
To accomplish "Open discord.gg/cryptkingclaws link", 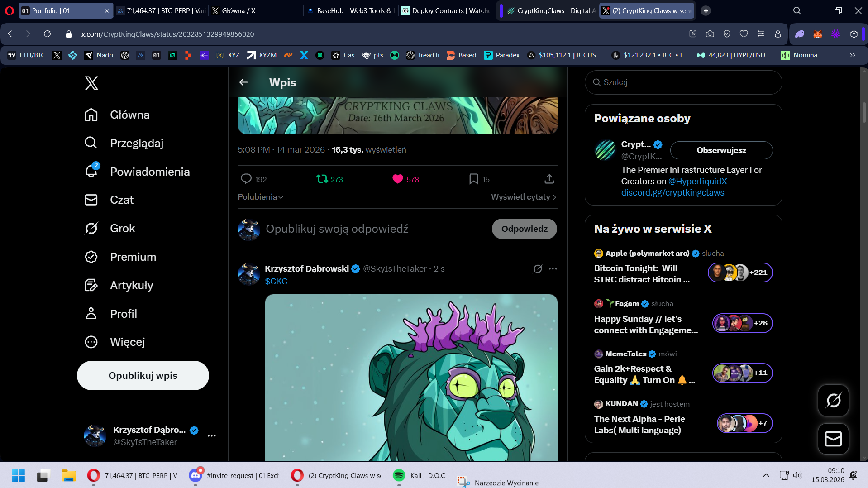I will tap(672, 193).
